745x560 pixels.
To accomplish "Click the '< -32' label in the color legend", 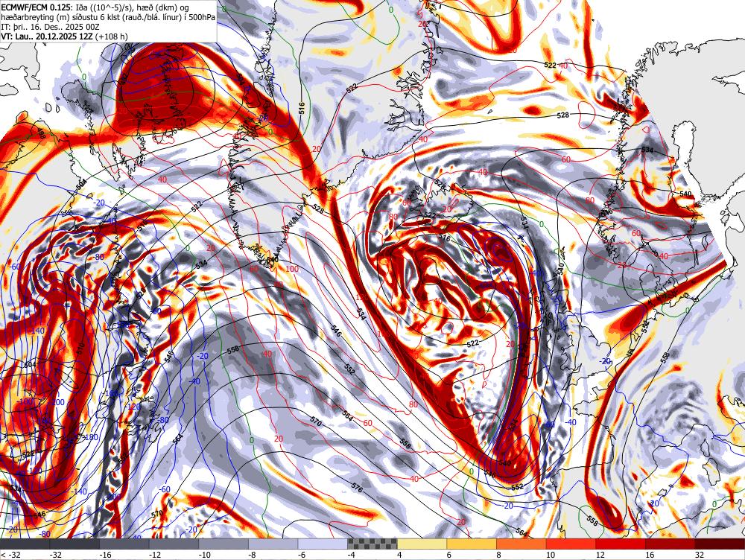I will coord(10,555).
